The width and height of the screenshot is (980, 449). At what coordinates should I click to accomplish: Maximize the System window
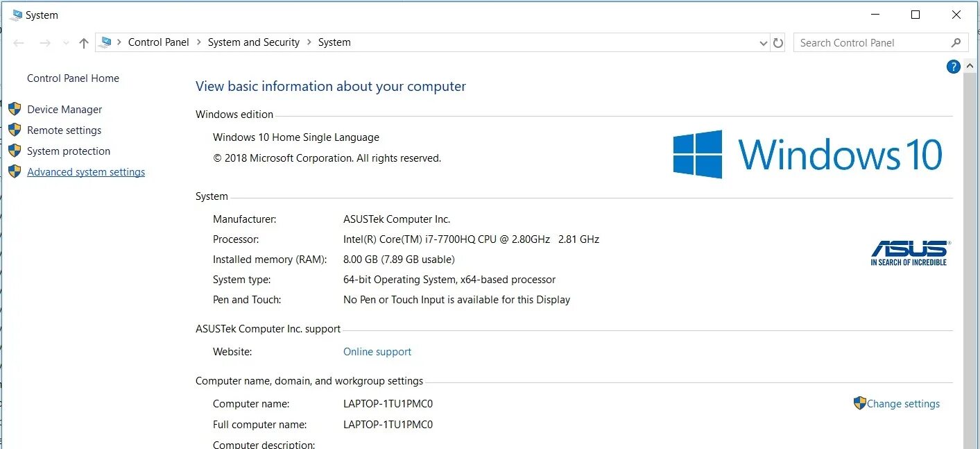tap(915, 15)
